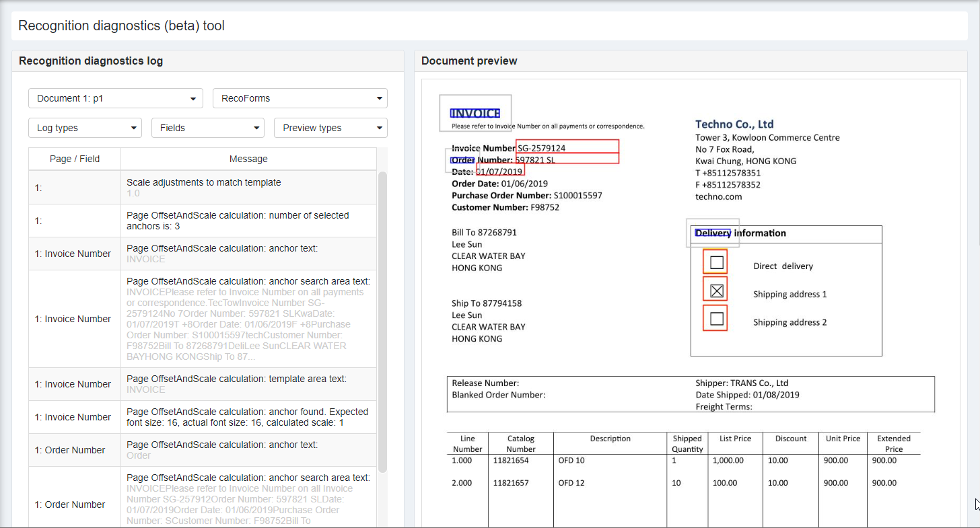Click the anchor found Expected font size row
The width and height of the screenshot is (980, 528).
pos(203,417)
